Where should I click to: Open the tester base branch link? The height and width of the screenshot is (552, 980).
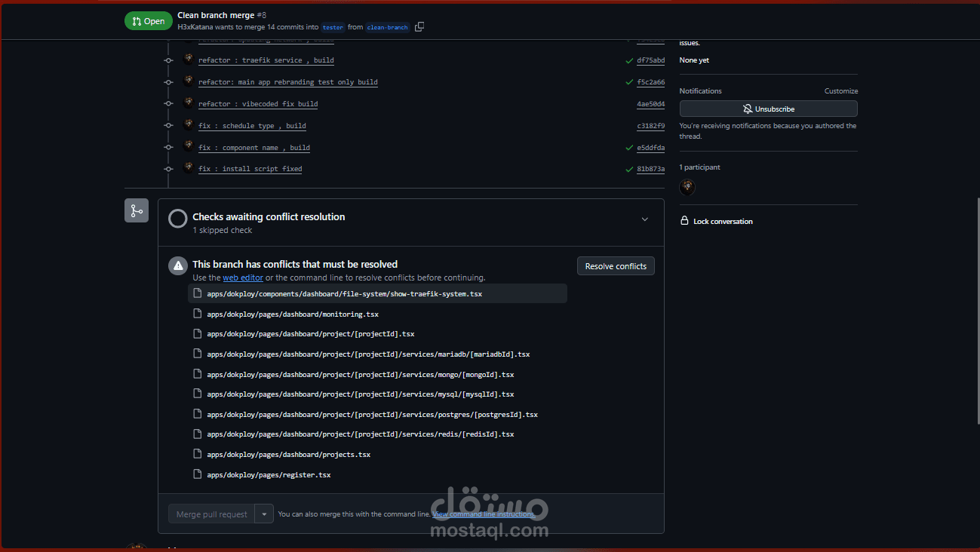(x=333, y=27)
